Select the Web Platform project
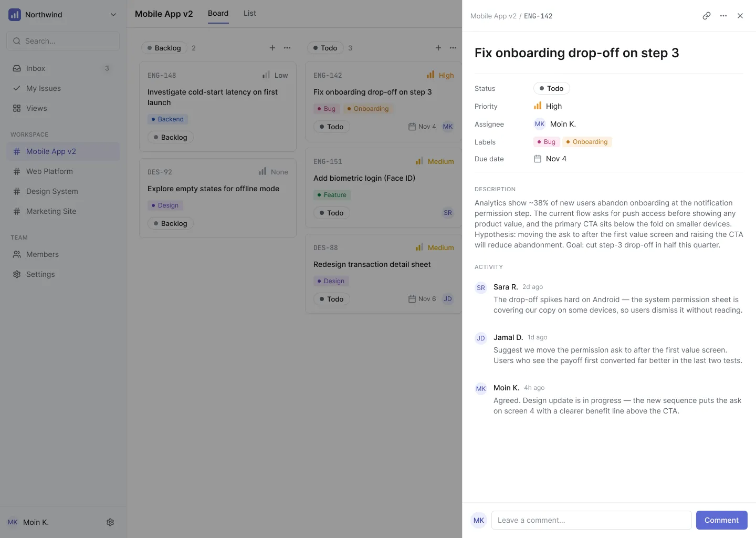756x538 pixels. 63,171
